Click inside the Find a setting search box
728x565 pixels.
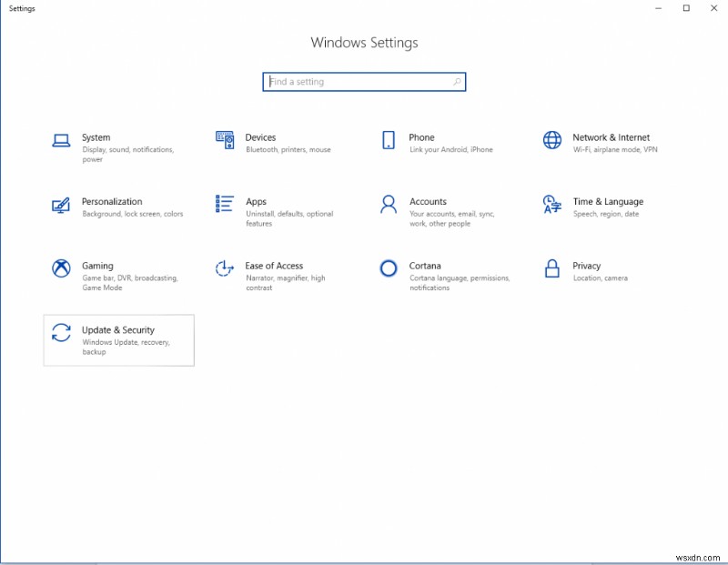[355, 81]
